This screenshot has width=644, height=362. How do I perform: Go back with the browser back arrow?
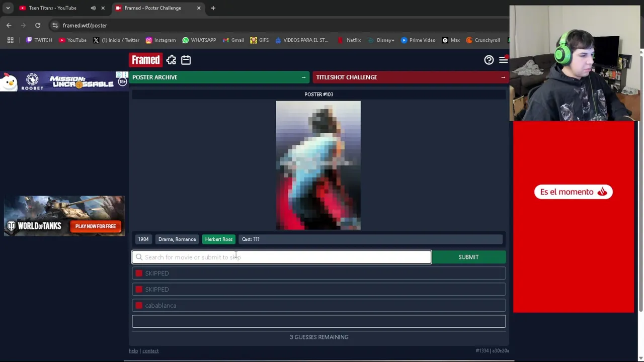coord(9,25)
